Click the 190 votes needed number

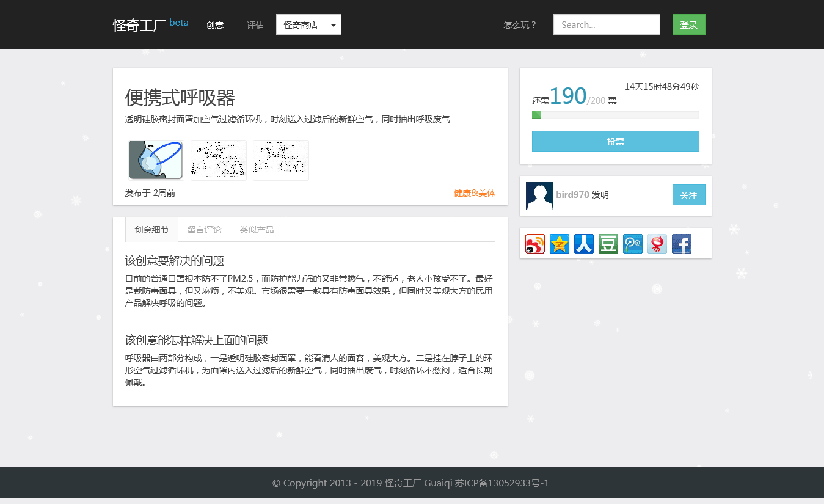point(568,96)
